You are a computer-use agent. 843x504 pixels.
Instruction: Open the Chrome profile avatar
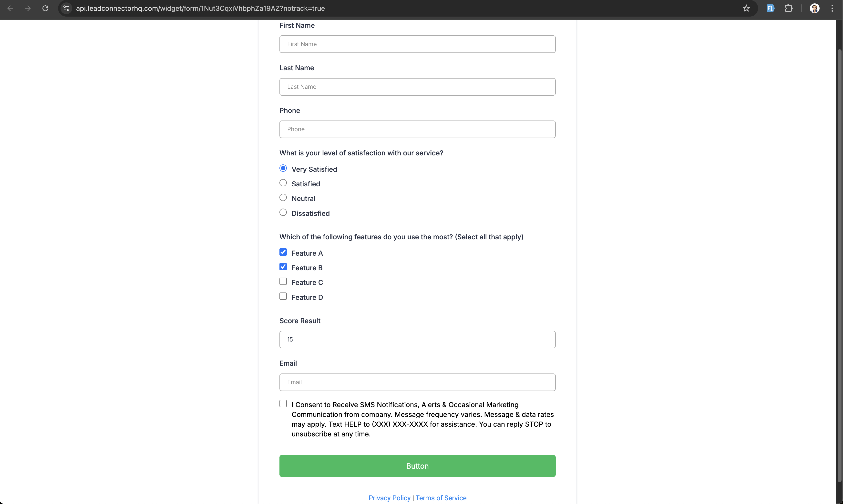[814, 8]
